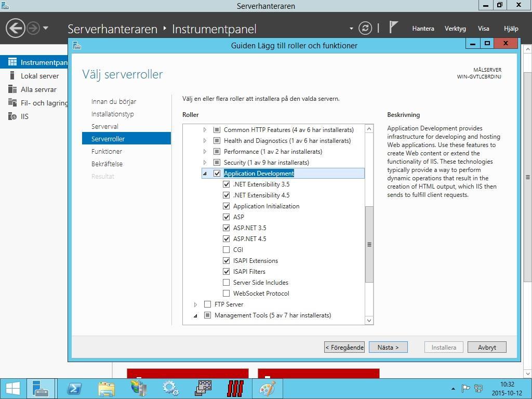The height and width of the screenshot is (399, 532).
Task: Open the dropdown arrow beside refresh icon
Action: tap(351, 29)
